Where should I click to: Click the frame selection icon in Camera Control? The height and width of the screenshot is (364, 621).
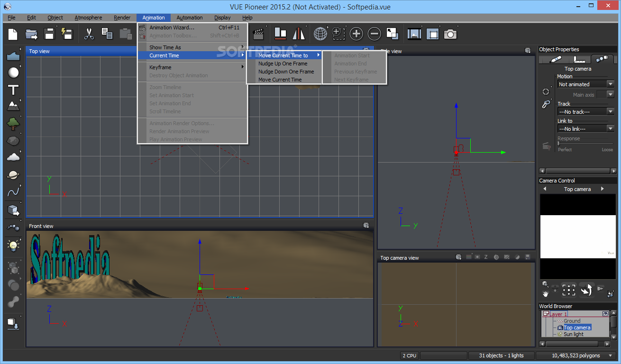(x=568, y=290)
